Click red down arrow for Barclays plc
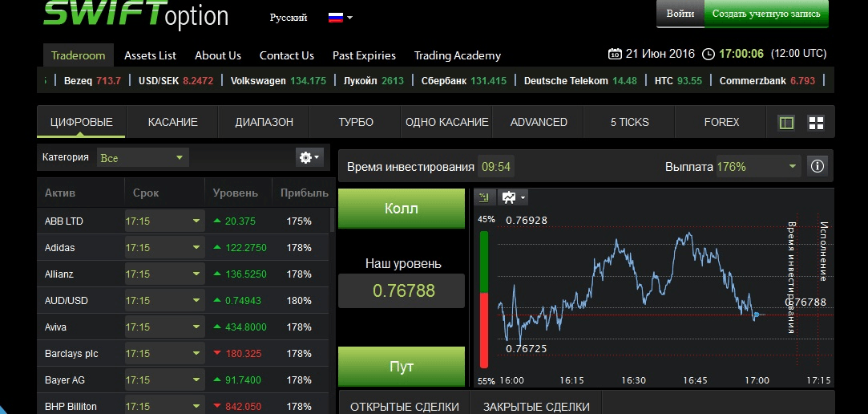868x414 pixels. click(217, 353)
